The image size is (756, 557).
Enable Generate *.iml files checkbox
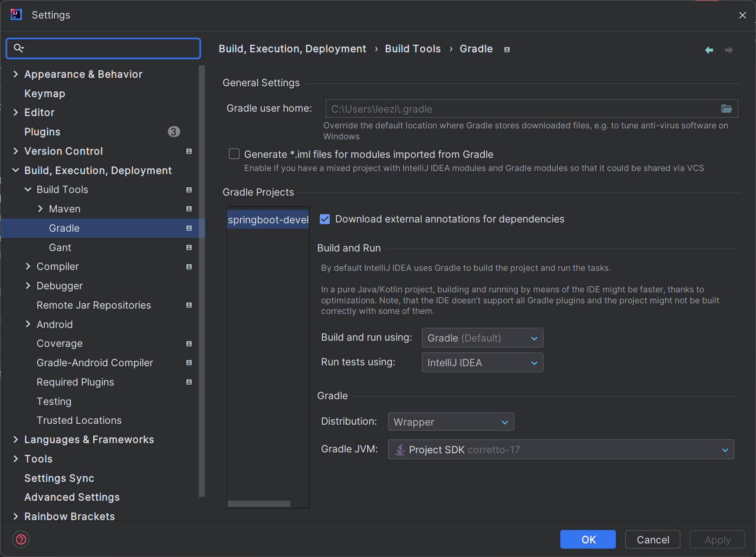[234, 154]
